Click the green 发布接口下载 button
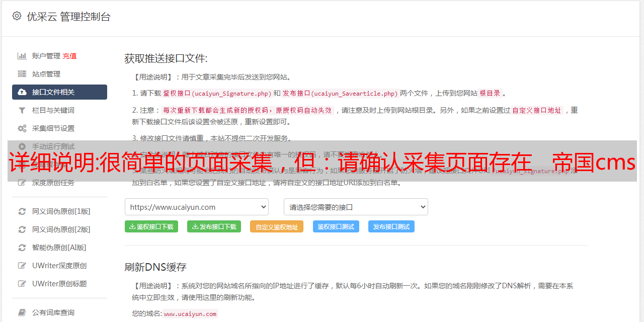 click(214, 226)
